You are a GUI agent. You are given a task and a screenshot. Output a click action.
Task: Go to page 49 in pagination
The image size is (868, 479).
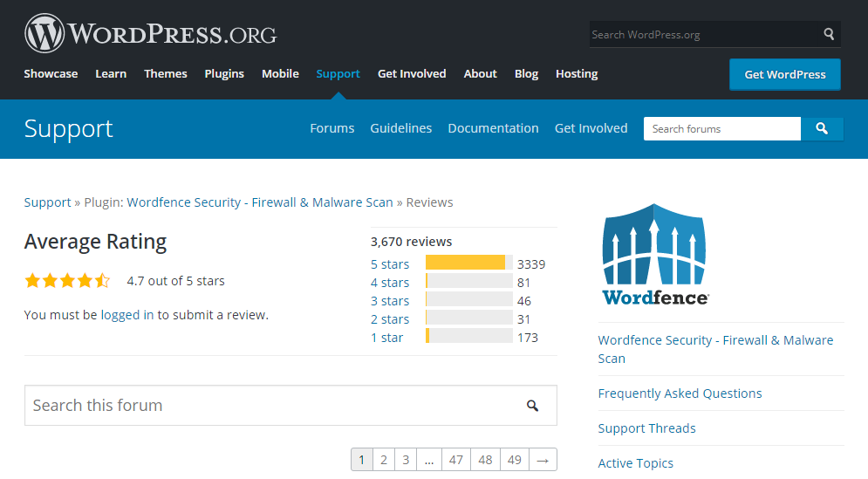(x=514, y=460)
